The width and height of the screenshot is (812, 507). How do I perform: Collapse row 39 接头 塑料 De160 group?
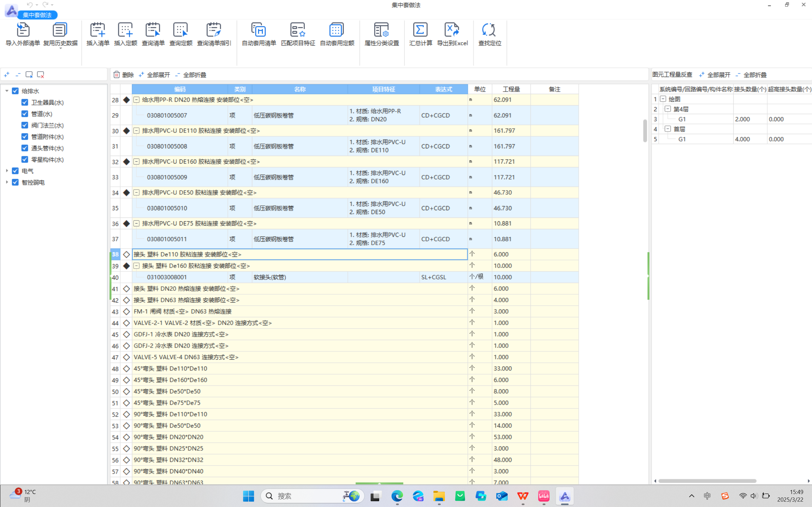136,266
